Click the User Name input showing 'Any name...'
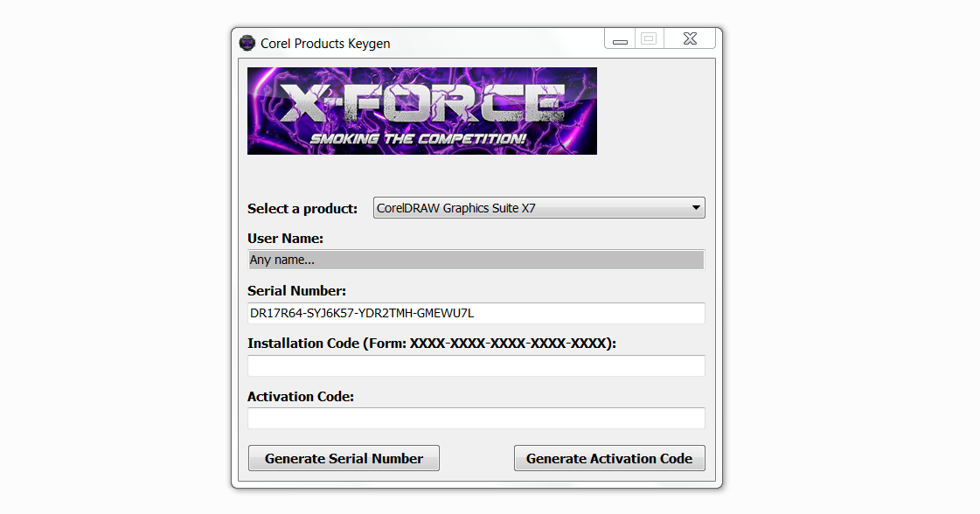This screenshot has height=514, width=980. coord(476,259)
